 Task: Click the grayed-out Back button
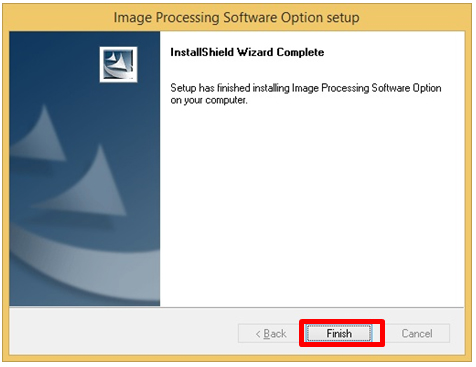[271, 333]
